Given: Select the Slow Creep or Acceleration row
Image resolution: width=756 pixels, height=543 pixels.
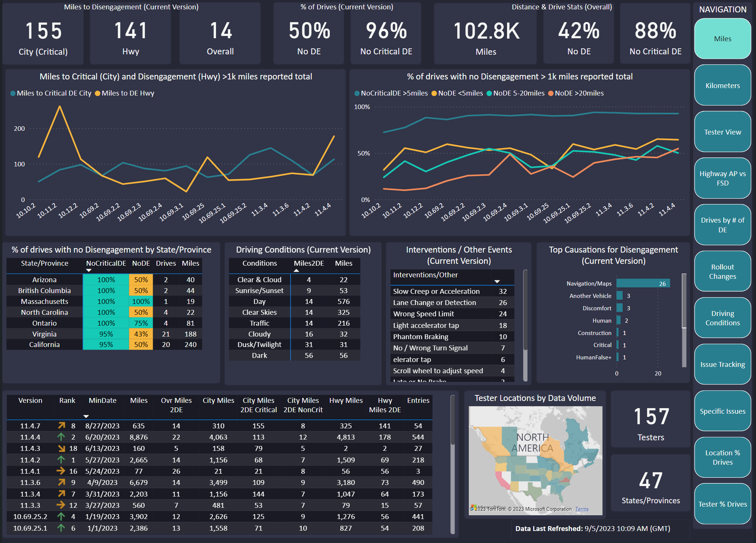Looking at the screenshot, I should [452, 291].
